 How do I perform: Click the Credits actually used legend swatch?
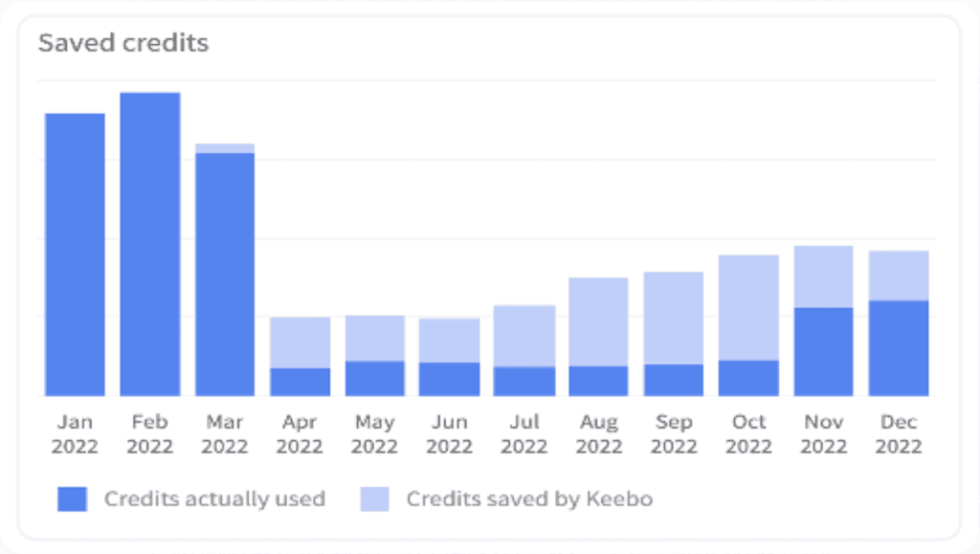[72, 499]
